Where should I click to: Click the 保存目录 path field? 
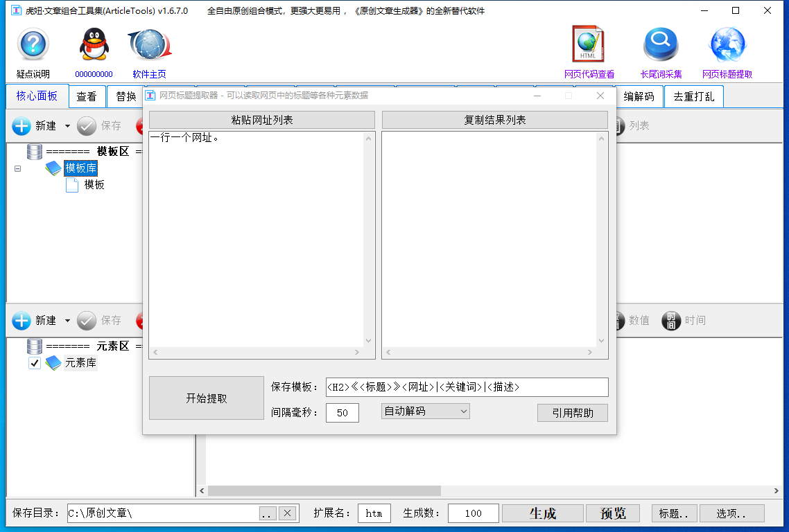[163, 513]
